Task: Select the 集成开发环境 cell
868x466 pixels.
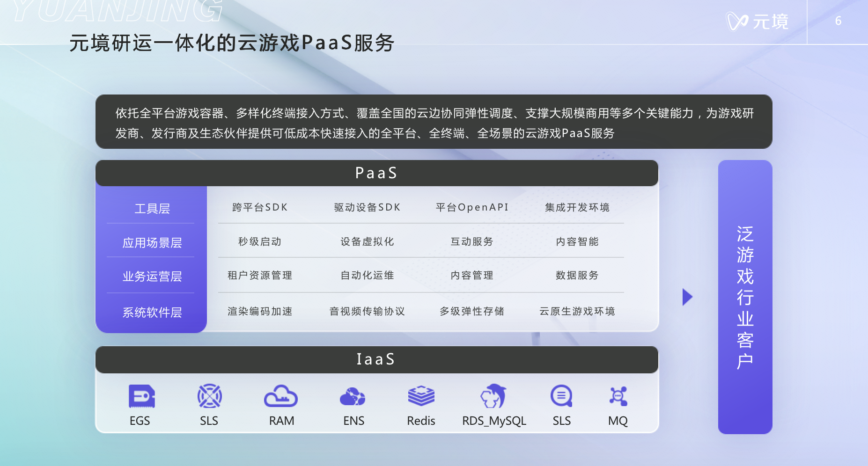Action: tap(577, 207)
